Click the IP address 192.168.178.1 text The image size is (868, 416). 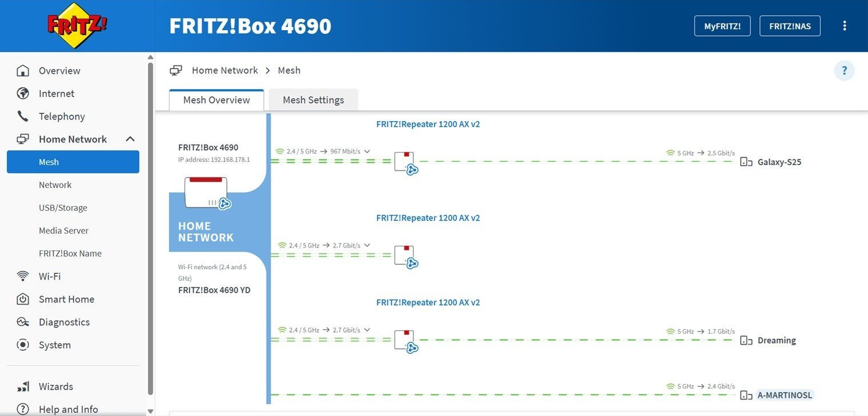pos(214,159)
